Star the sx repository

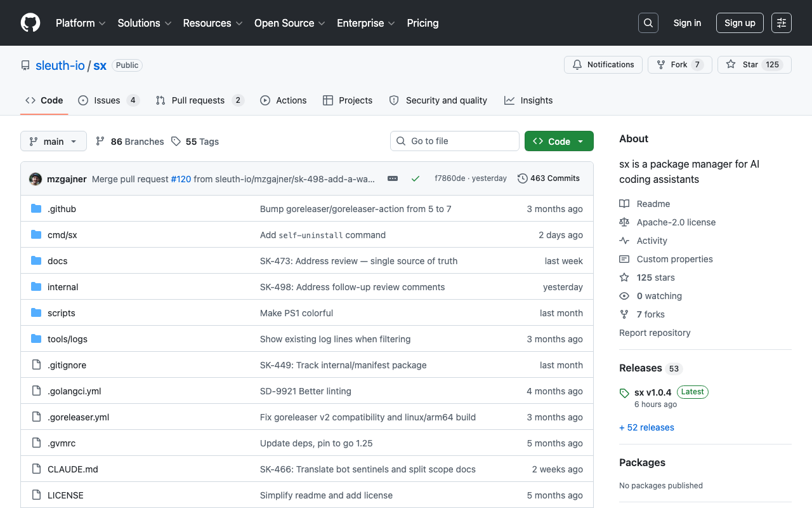click(x=754, y=65)
